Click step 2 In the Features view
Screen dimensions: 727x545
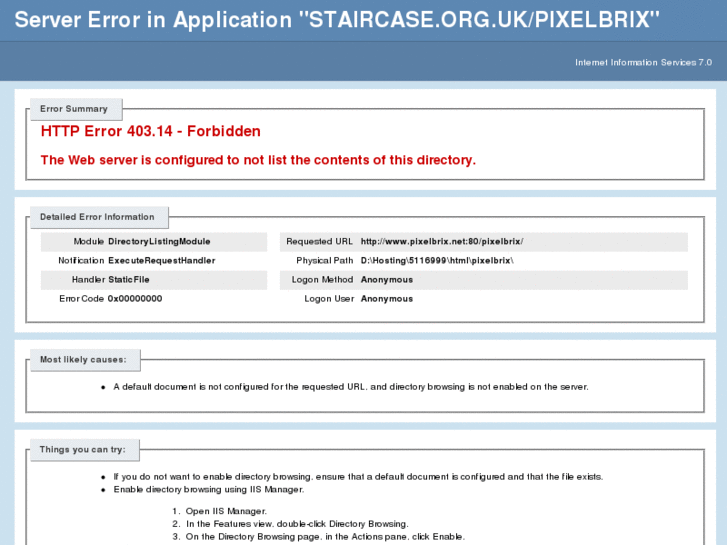(x=297, y=524)
